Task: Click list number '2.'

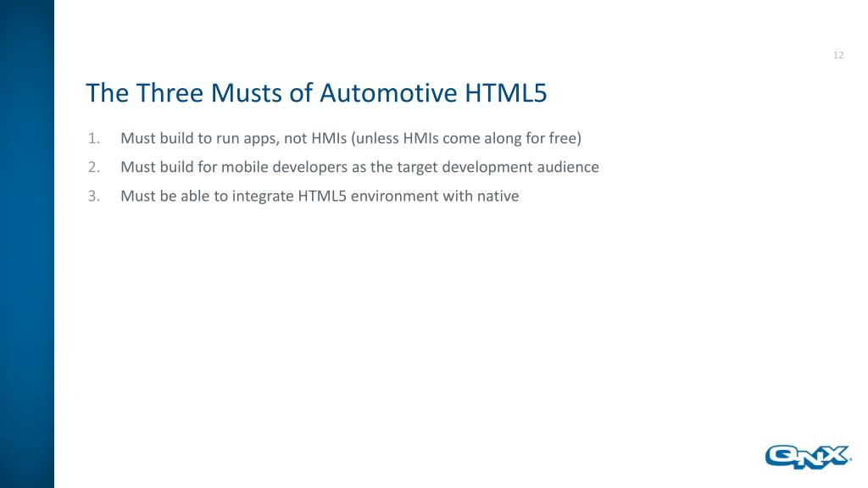Action: [94, 167]
